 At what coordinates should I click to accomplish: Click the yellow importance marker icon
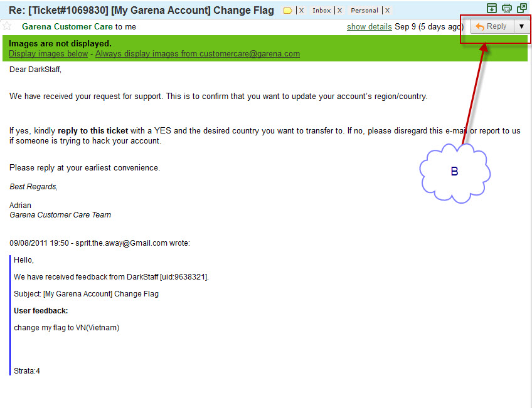pos(287,11)
